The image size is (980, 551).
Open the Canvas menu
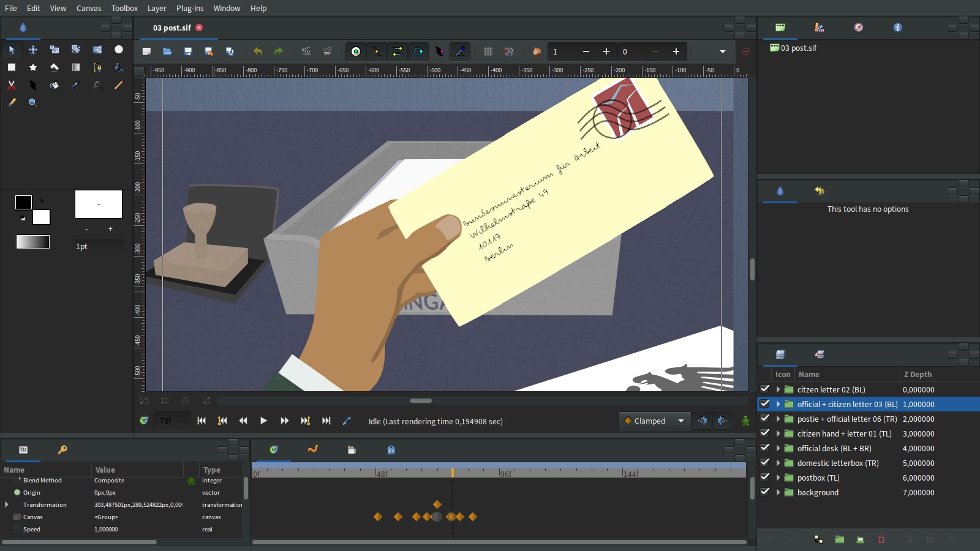[x=88, y=8]
